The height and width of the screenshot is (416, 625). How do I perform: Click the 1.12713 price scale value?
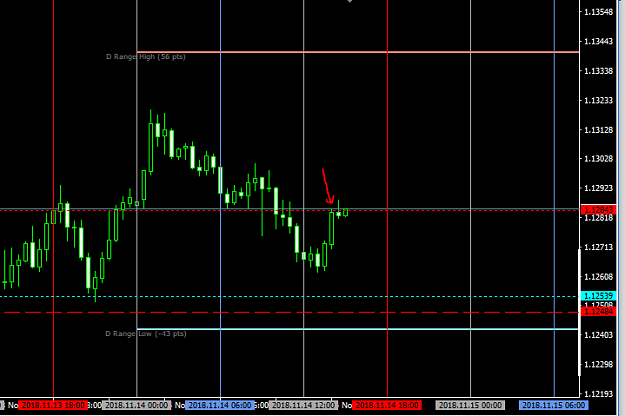pos(599,247)
